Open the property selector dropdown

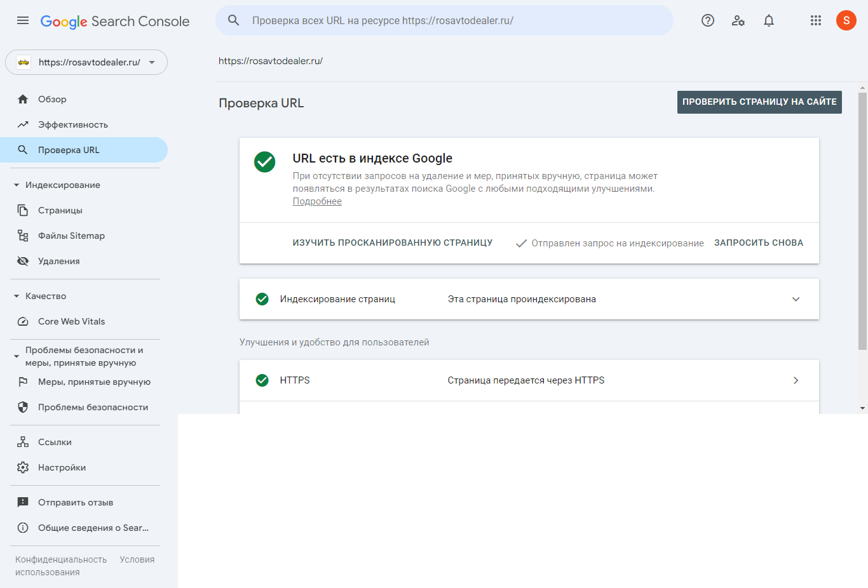tap(86, 62)
